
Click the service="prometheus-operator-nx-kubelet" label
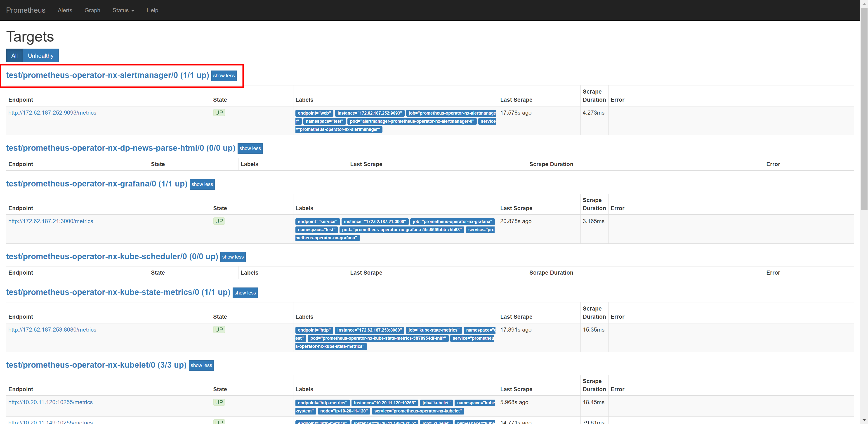[x=418, y=411]
